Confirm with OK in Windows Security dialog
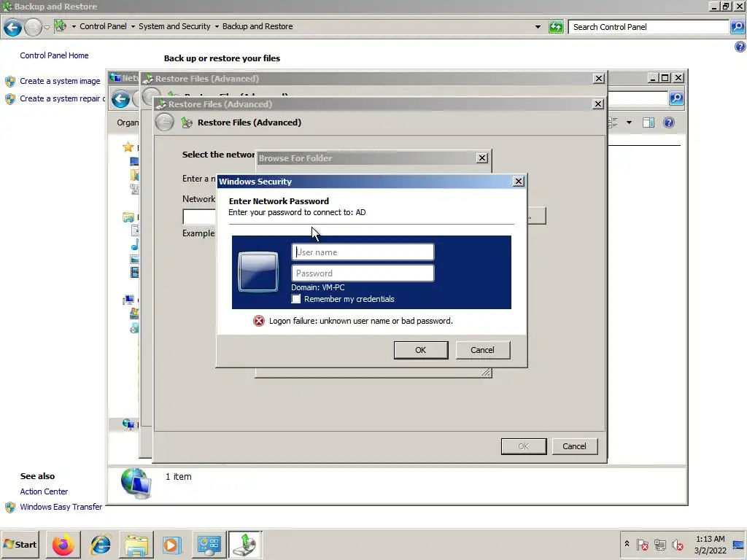Image resolution: width=747 pixels, height=560 pixels. 421,350
